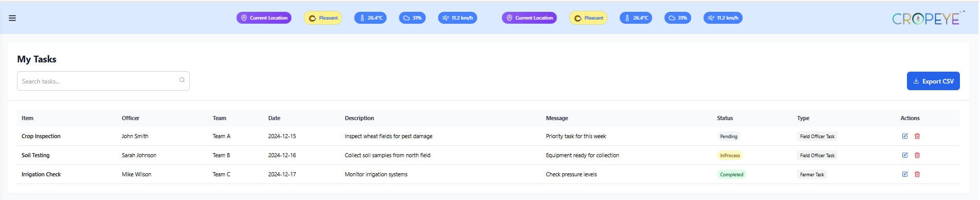Viewport: 980px width, 200px height.
Task: Edit the Crop Inspection task
Action: [905, 136]
